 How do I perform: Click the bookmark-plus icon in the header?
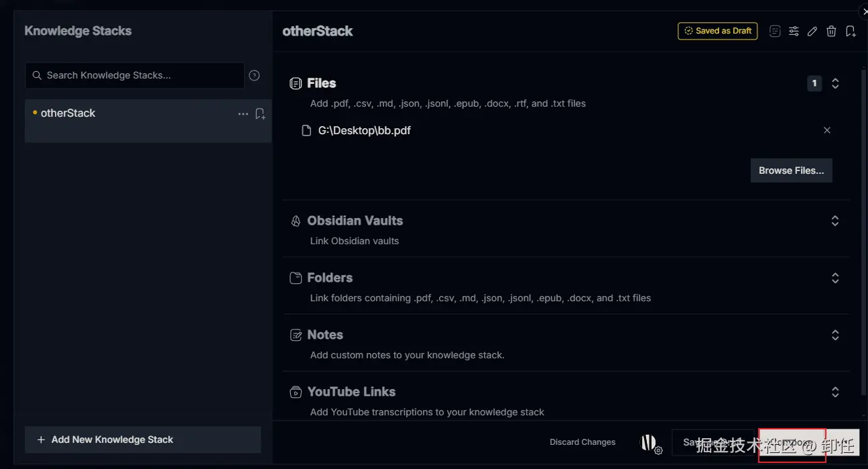tap(851, 31)
